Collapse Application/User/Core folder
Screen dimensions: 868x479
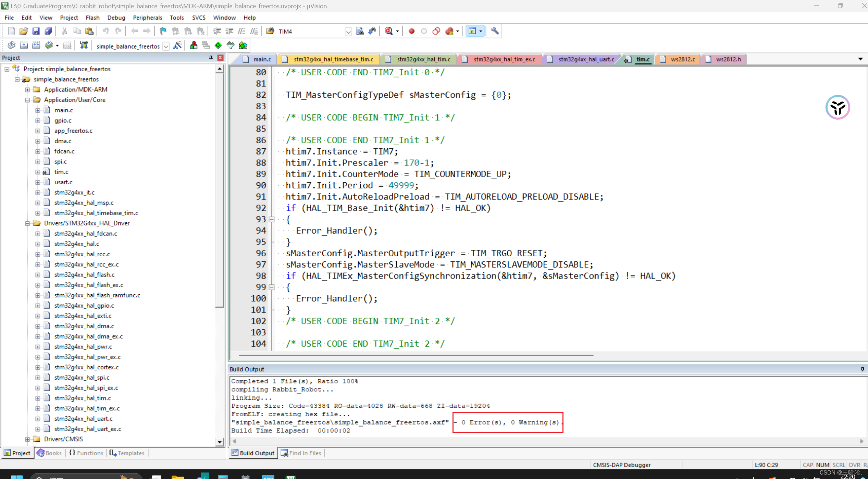click(x=27, y=100)
